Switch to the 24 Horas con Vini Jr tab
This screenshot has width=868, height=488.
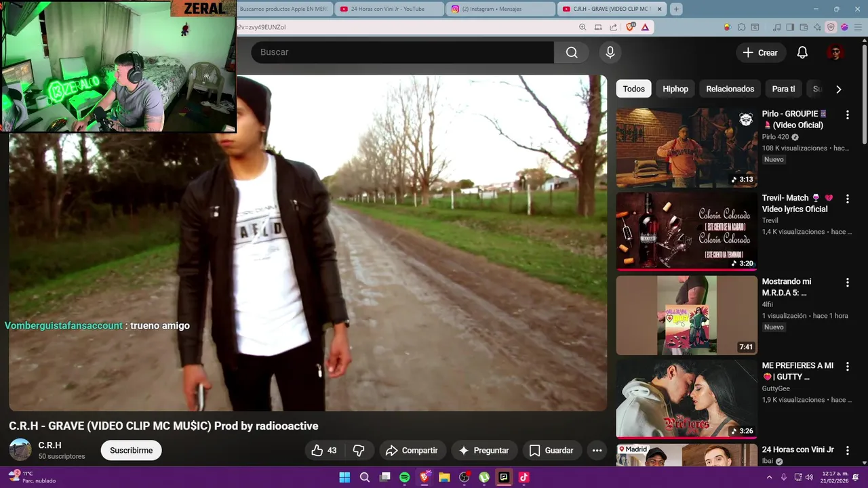coord(389,9)
